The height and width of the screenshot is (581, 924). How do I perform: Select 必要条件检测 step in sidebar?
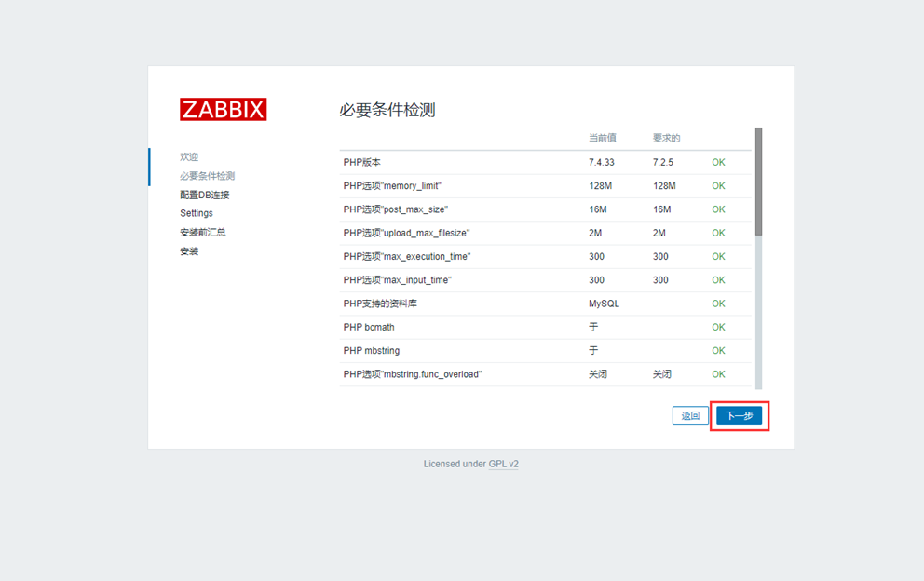[x=208, y=176]
